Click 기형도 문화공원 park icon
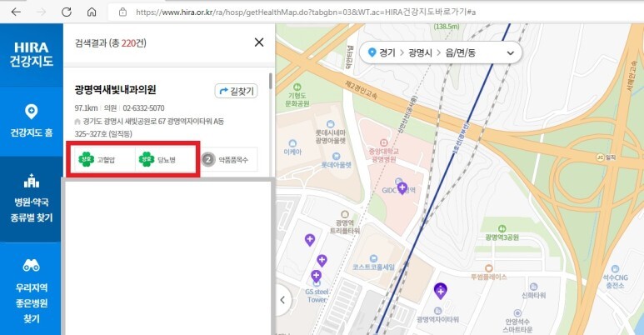Viewport: 644px width, 335px height. pyautogui.click(x=297, y=87)
